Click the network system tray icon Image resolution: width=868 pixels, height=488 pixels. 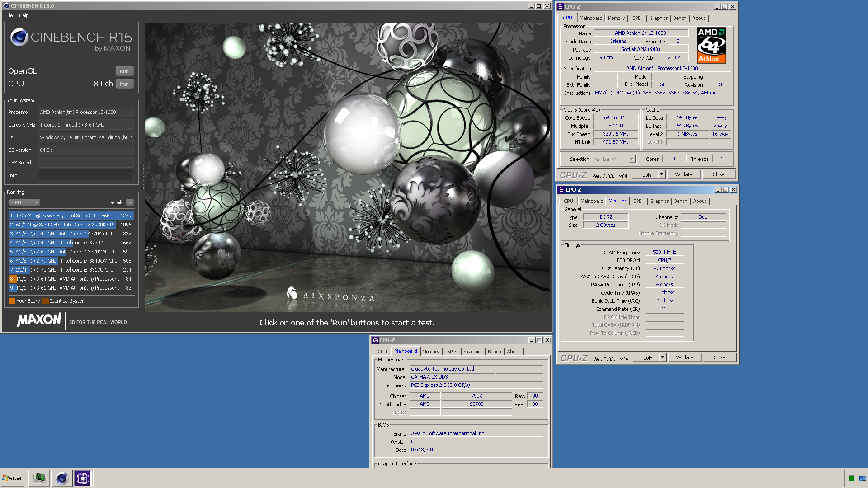tap(862, 479)
